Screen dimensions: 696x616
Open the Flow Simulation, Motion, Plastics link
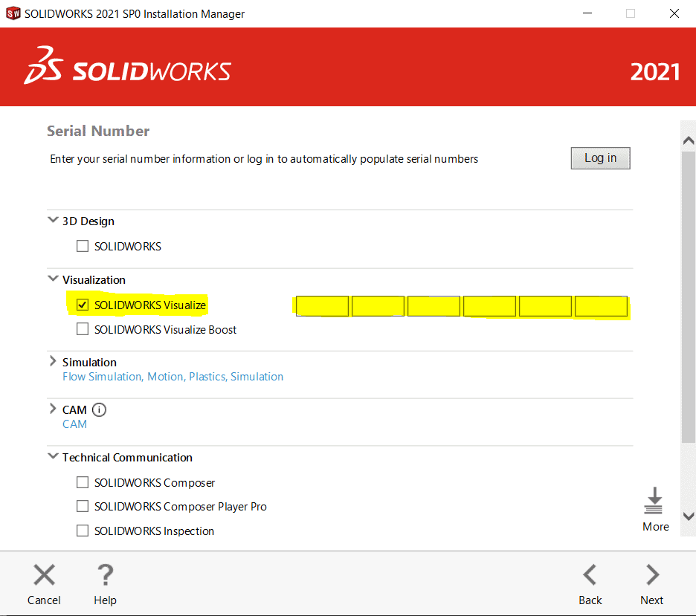coord(173,377)
